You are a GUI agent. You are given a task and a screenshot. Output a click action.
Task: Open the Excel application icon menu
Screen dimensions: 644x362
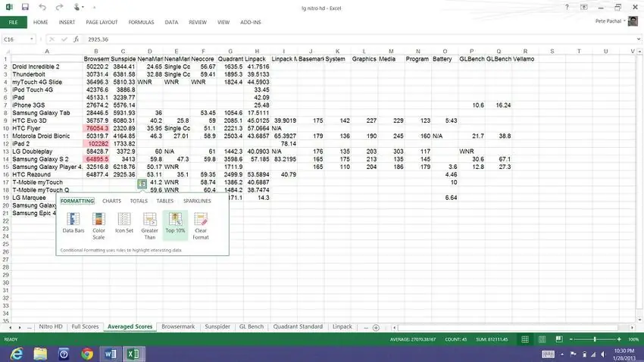8,7
